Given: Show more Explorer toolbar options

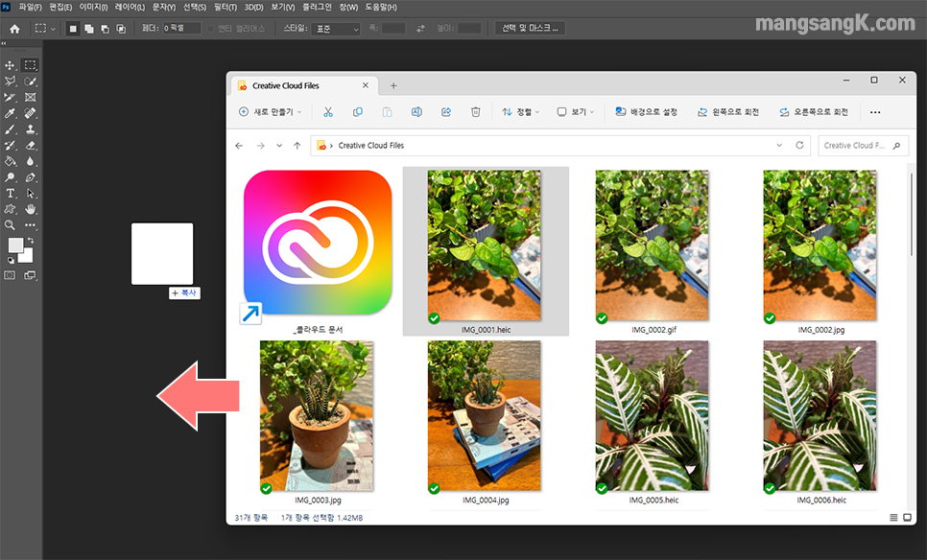Looking at the screenshot, I should coord(875,111).
